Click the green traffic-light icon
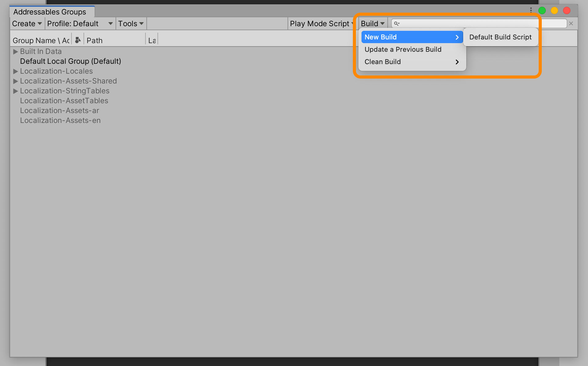 pos(542,10)
